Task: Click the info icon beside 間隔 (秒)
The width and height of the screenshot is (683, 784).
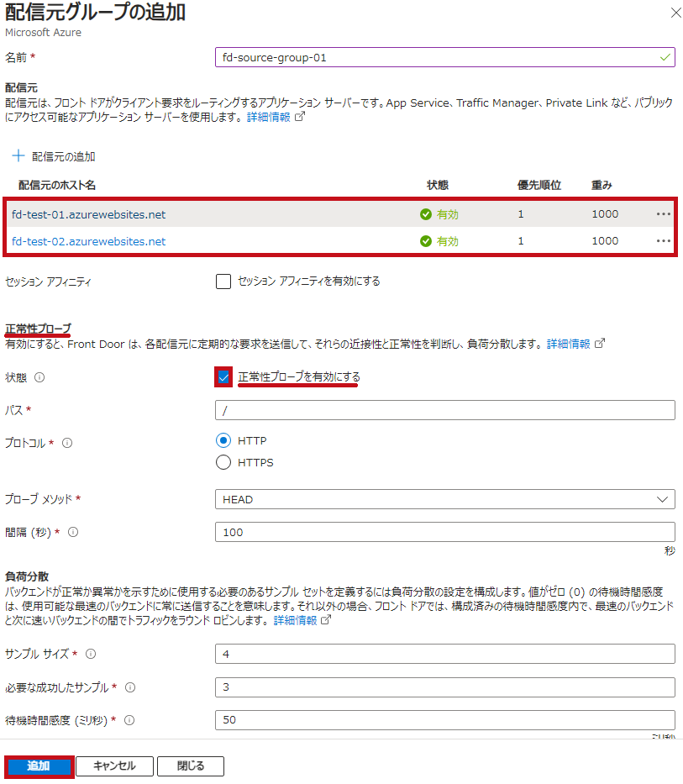Action: coord(73,532)
